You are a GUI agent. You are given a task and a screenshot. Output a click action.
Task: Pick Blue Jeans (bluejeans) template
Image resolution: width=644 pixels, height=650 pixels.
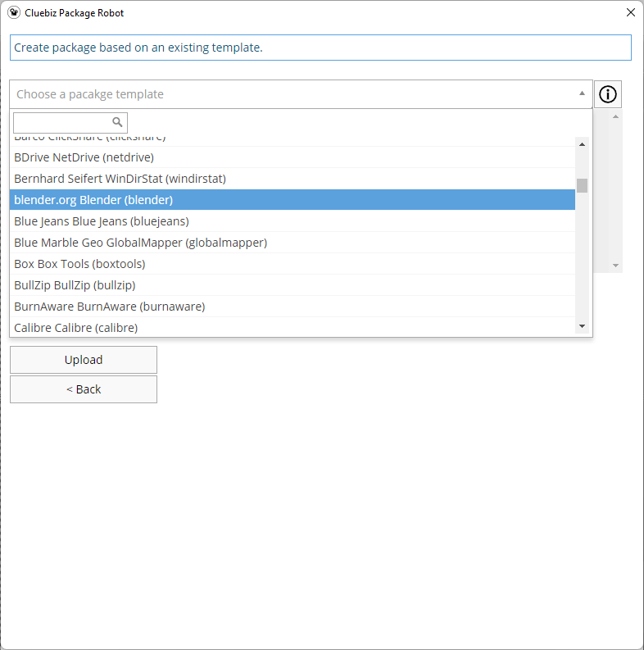tap(102, 221)
